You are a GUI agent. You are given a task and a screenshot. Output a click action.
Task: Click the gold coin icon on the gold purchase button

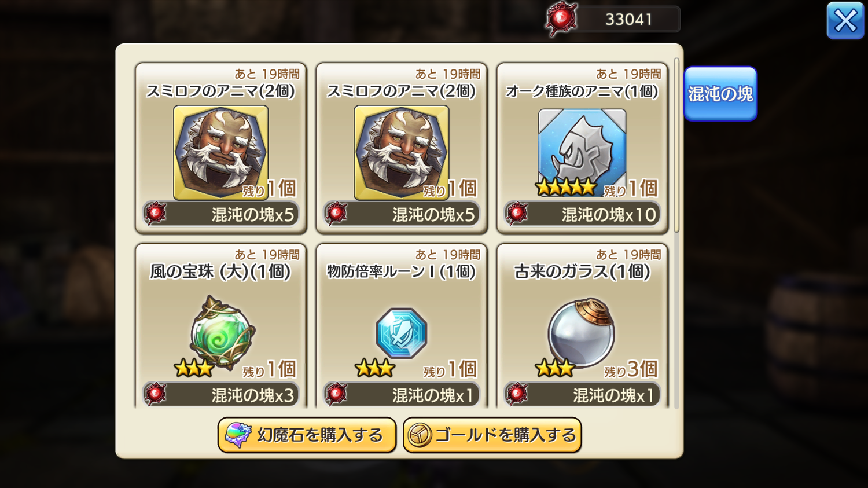click(x=420, y=435)
